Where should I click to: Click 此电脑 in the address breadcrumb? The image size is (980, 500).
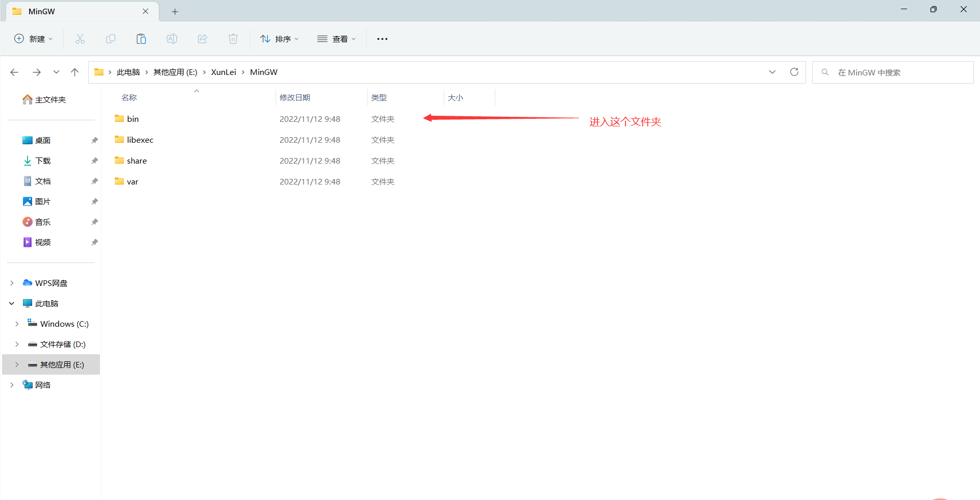coord(128,72)
